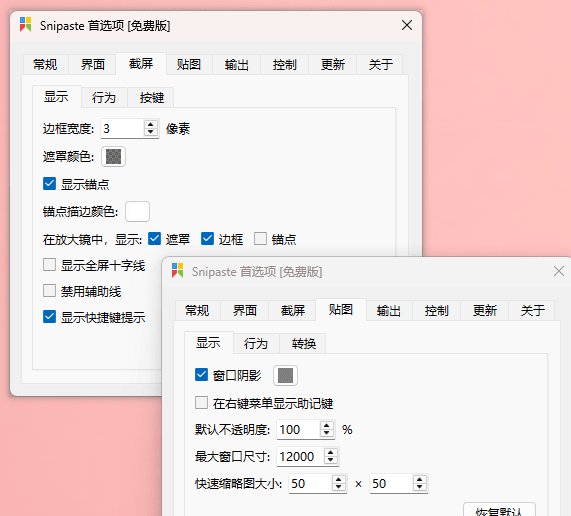Screen dimensions: 571x516
Task: Open the 界面 tab in back window
Action: pos(92,65)
